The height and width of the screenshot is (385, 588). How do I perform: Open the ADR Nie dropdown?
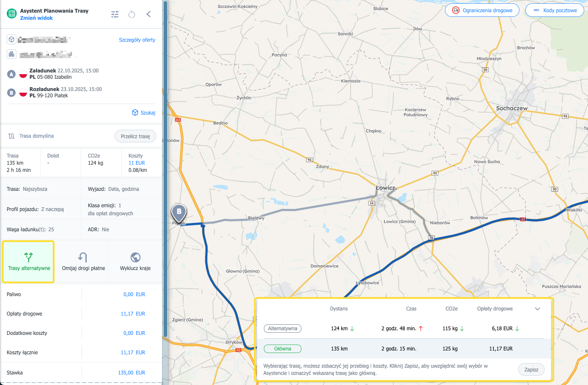click(105, 230)
